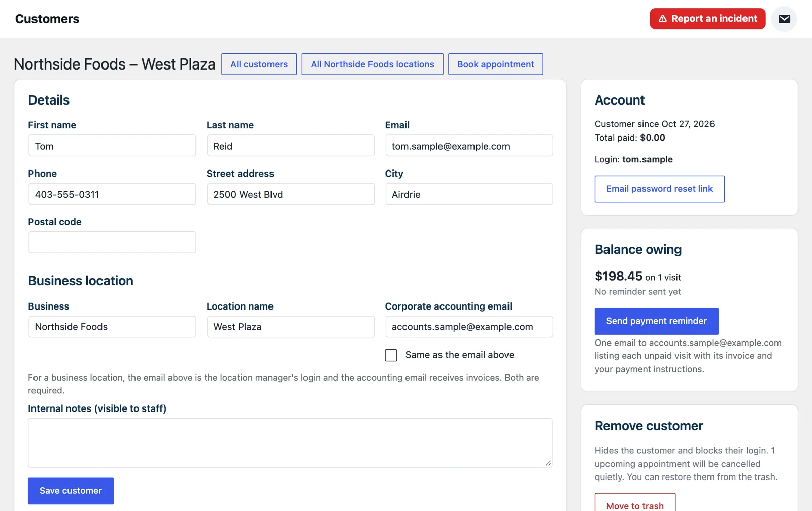Image resolution: width=812 pixels, height=511 pixels.
Task: Click the Customer since Oct 27, 2026 text
Action: click(x=655, y=124)
